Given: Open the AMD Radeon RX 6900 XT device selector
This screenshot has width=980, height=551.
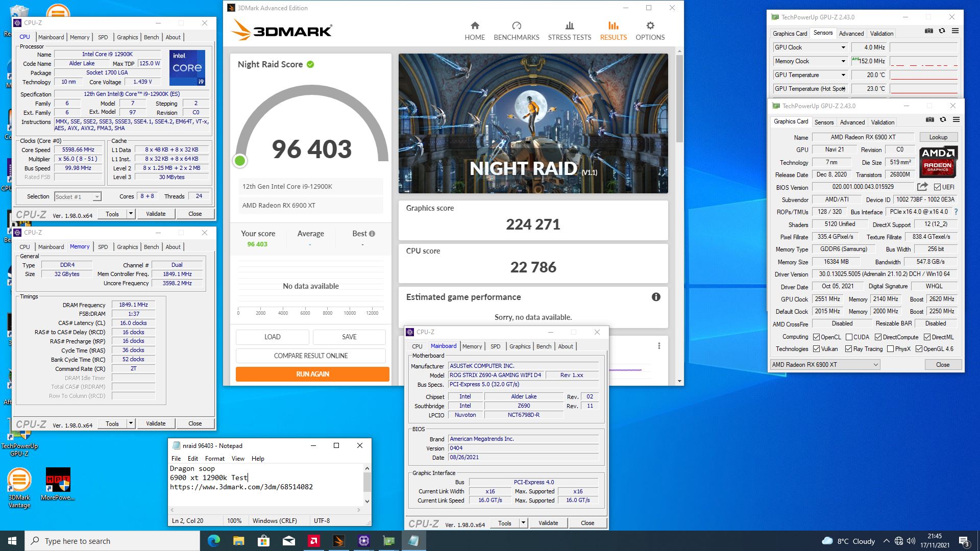Looking at the screenshot, I should click(825, 364).
